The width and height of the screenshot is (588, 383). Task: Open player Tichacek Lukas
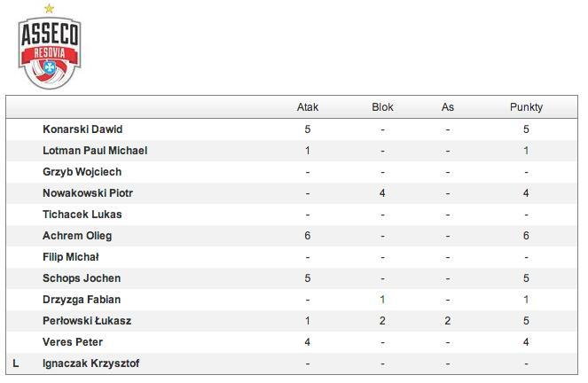(82, 215)
